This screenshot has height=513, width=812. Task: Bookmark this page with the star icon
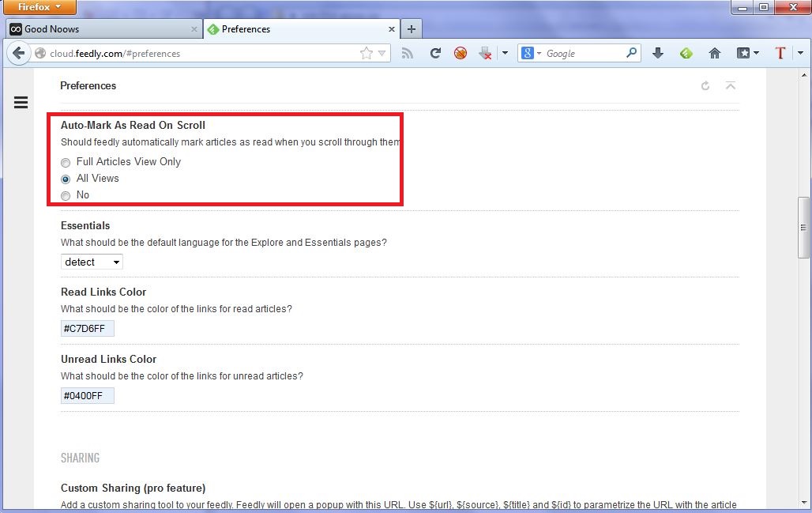[x=367, y=54]
